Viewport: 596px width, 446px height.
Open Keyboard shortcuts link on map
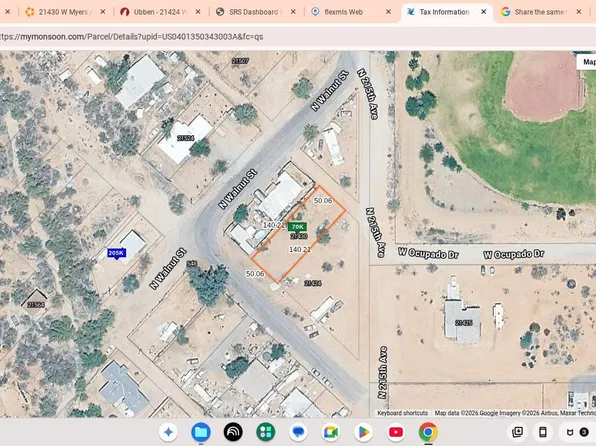point(403,413)
